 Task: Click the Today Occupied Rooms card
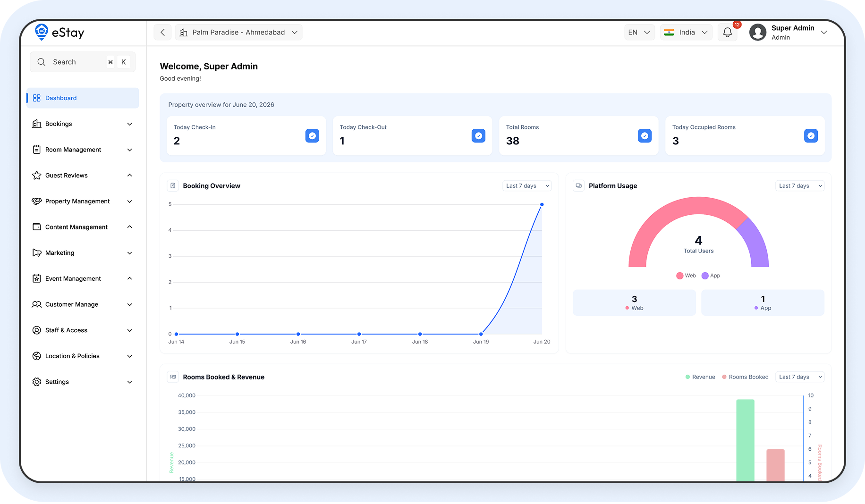click(745, 136)
